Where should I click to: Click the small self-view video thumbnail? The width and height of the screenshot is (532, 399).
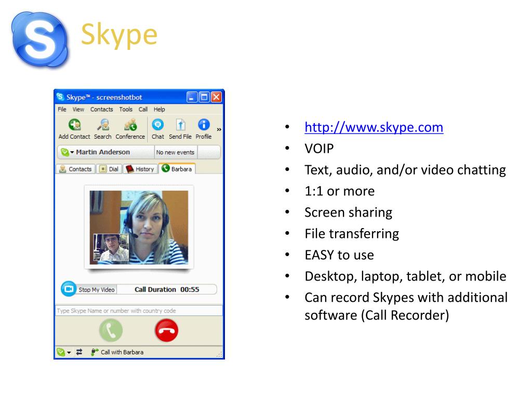[111, 247]
